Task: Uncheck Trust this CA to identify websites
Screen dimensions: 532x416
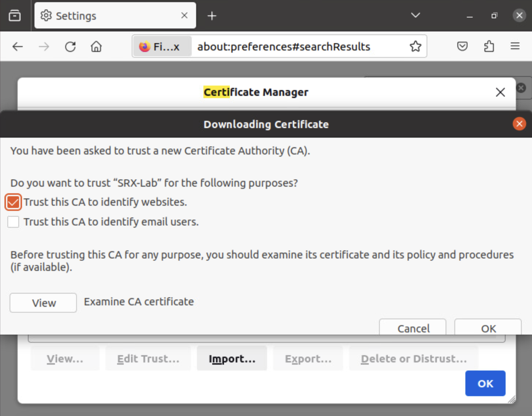Action: [x=13, y=202]
